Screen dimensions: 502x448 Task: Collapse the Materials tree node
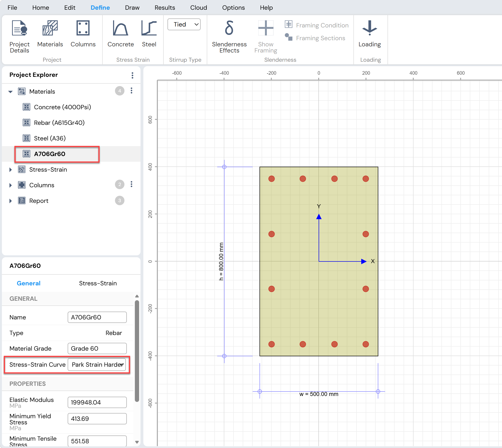10,92
